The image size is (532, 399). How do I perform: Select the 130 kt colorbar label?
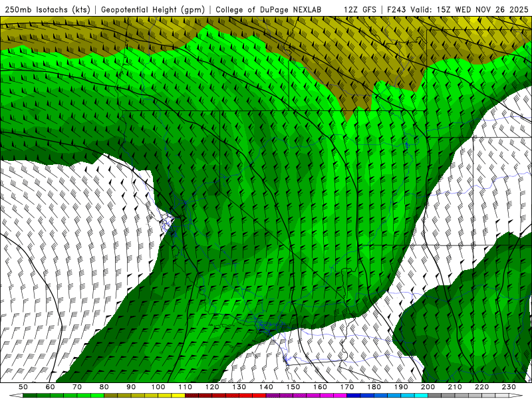[x=239, y=387]
